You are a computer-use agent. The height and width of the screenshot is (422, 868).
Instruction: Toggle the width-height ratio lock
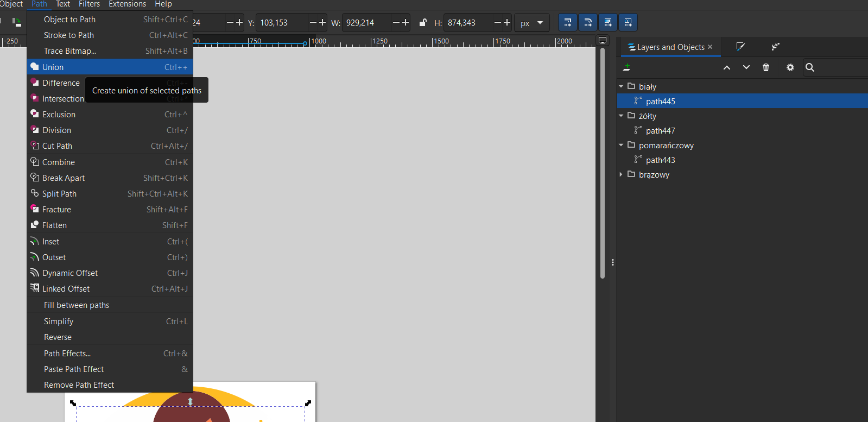[x=423, y=23]
